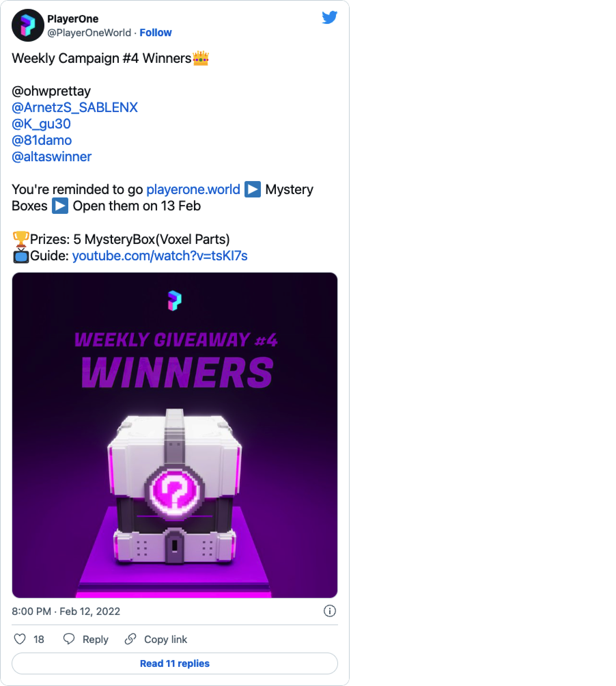Click the Reply text label
The image size is (616, 686).
point(96,639)
